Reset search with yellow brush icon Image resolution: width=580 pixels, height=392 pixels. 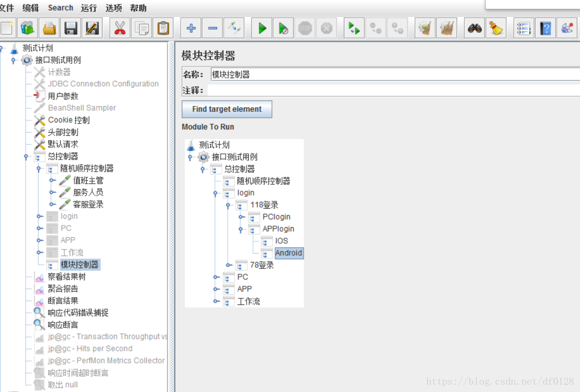click(496, 28)
